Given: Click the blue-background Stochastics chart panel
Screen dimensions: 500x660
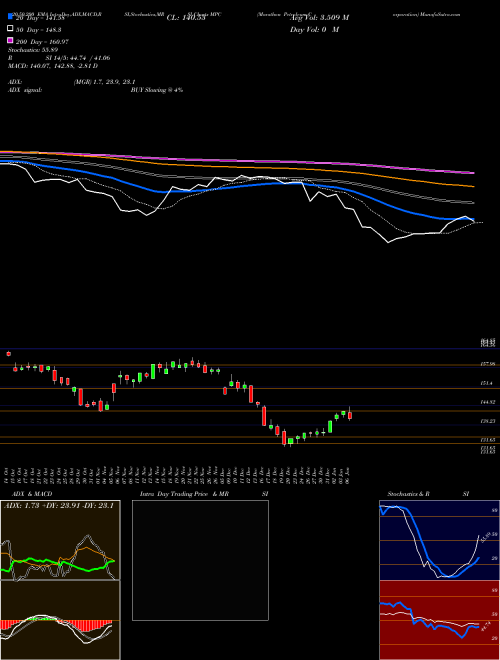Looking at the screenshot, I should (x=439, y=540).
